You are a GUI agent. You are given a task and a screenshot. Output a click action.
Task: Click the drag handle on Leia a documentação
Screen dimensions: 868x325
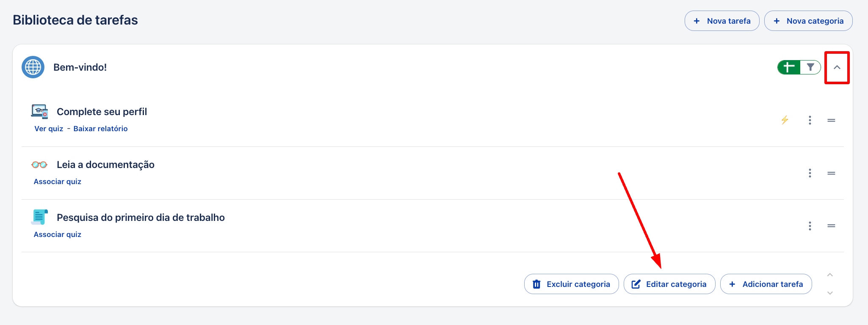pos(831,173)
